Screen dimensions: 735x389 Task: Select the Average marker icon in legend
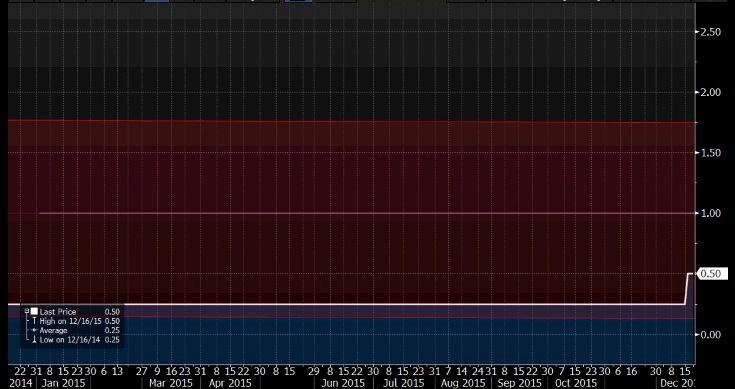pos(34,330)
